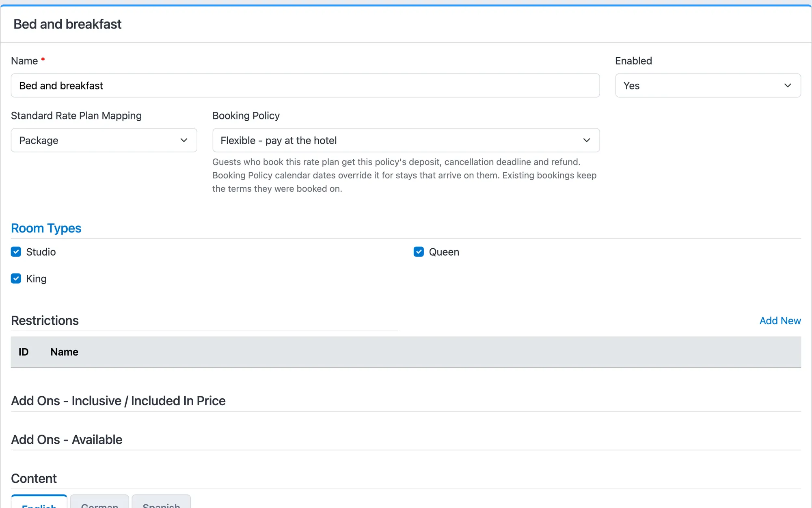
Task: Click the Studio label text
Action: [x=41, y=252]
